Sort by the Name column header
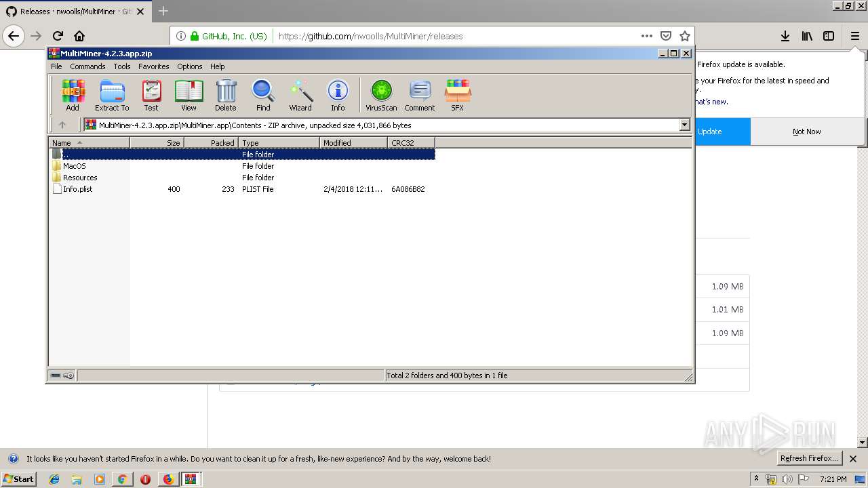Viewport: 868px width, 488px height. (x=89, y=142)
